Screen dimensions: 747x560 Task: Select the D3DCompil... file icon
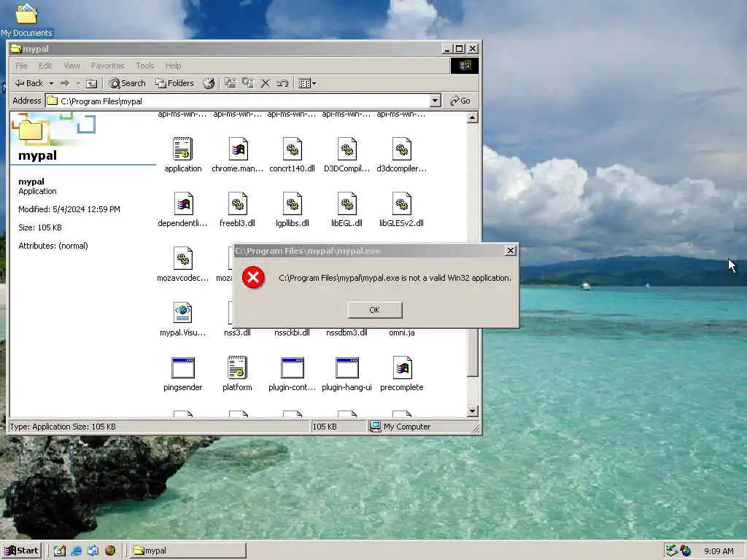[347, 149]
